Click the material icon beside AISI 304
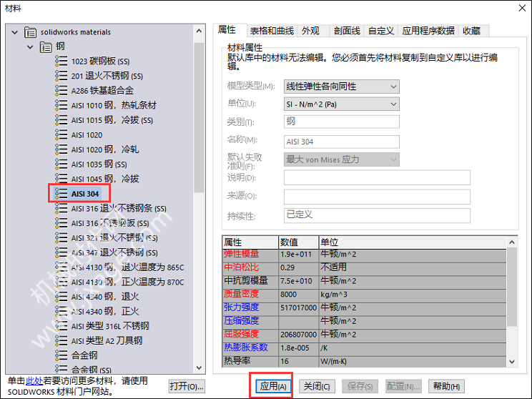Screen dimensions: 532x399 click(x=61, y=194)
